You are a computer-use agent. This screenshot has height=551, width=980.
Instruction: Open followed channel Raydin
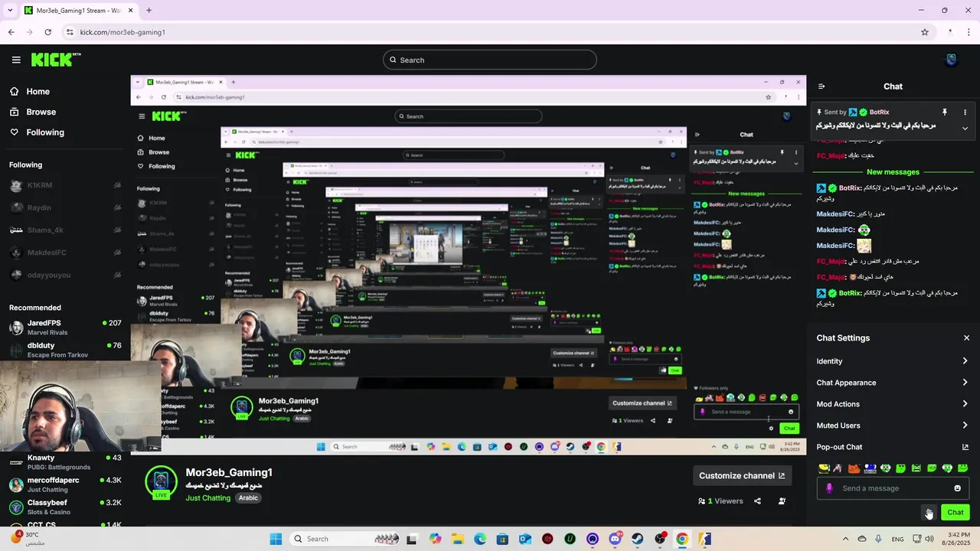(64, 207)
